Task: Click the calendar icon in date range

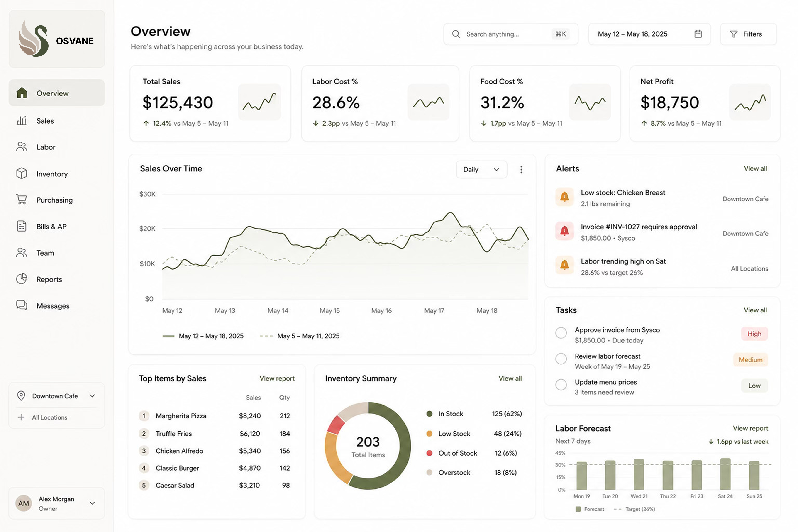Action: (x=698, y=34)
